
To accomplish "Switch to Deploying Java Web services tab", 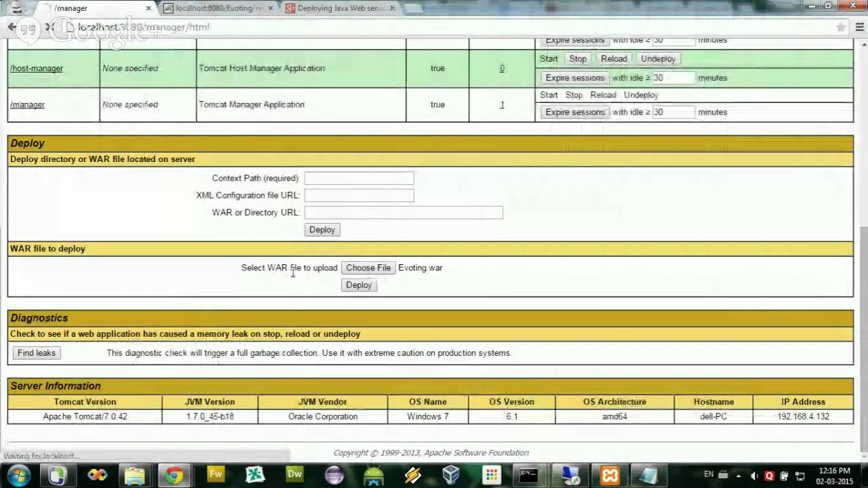I will pos(341,8).
